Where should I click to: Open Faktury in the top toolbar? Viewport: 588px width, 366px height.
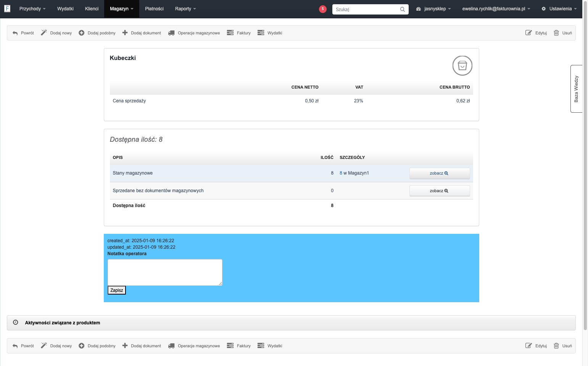point(239,33)
